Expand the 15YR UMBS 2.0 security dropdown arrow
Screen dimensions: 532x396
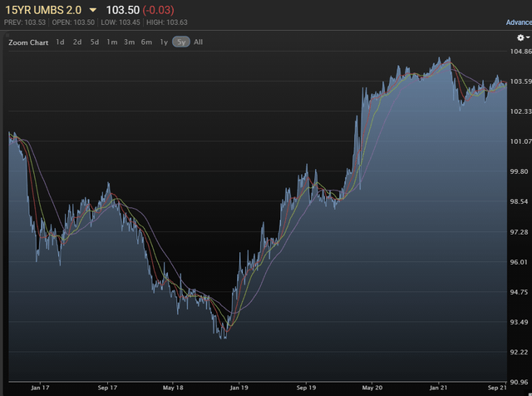point(92,10)
